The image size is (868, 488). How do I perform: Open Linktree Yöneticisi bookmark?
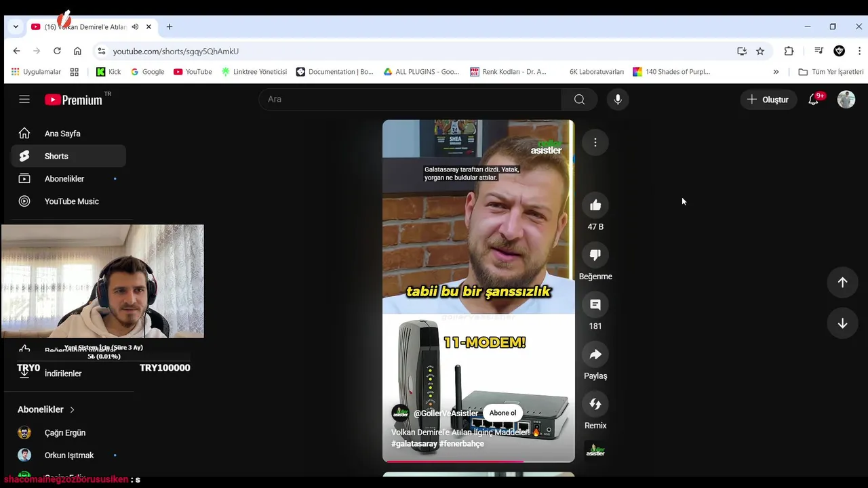[254, 72]
